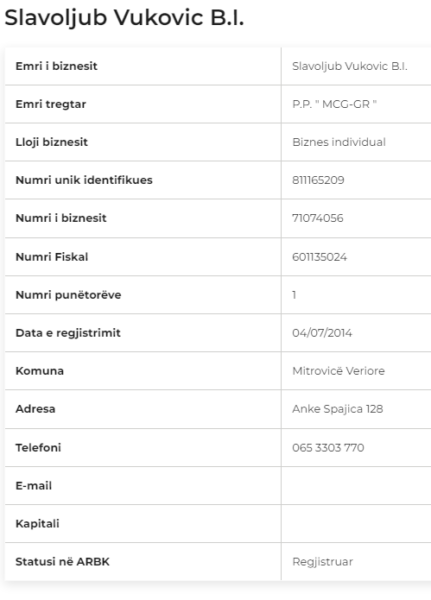Select business number 71074056
The width and height of the screenshot is (431, 600).
pyautogui.click(x=318, y=218)
